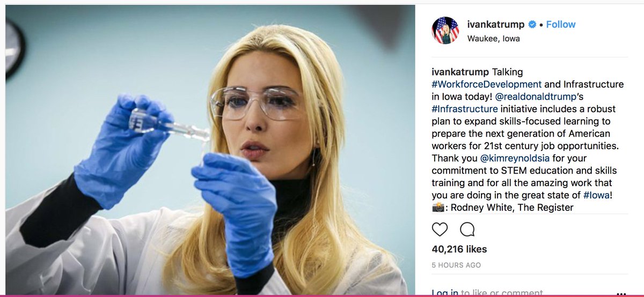This screenshot has height=297, width=644.
Task: Open the ivankatrump profile avatar
Action: tap(445, 30)
